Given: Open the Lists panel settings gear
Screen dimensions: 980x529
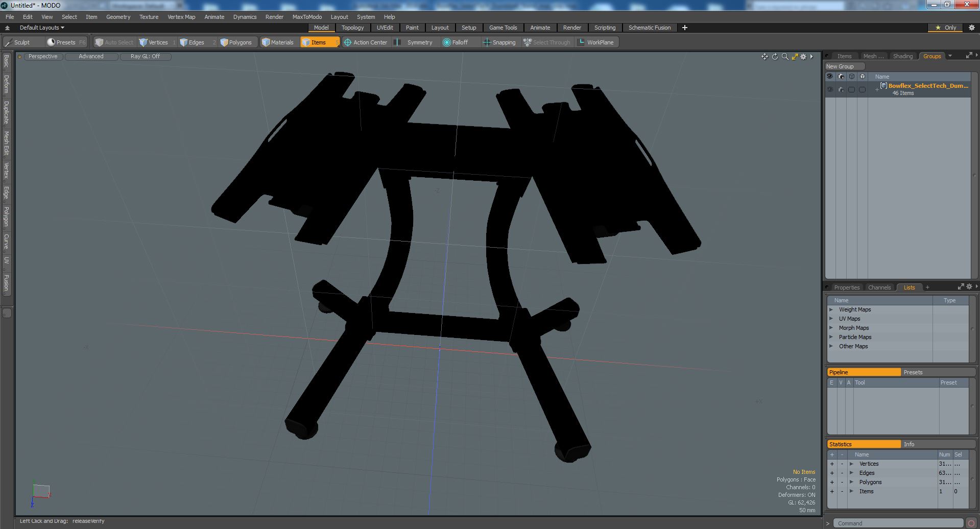Looking at the screenshot, I should point(969,287).
